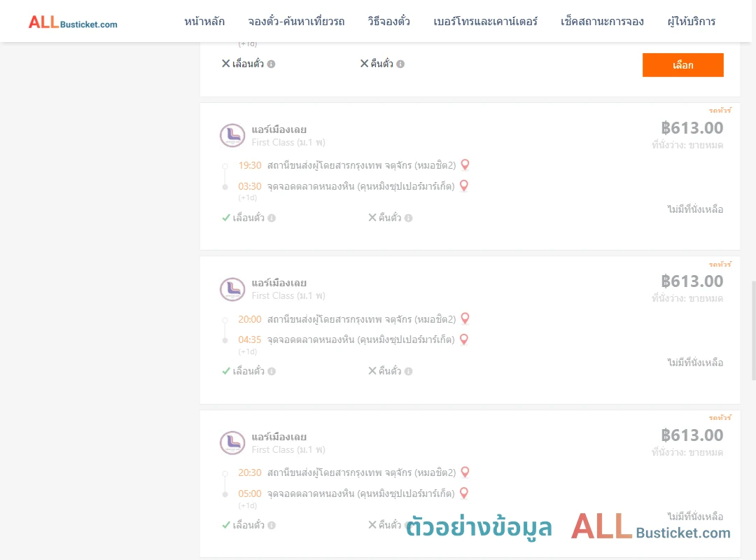
Task: Open map pin for arrival at 03:30
Action: coord(464,185)
